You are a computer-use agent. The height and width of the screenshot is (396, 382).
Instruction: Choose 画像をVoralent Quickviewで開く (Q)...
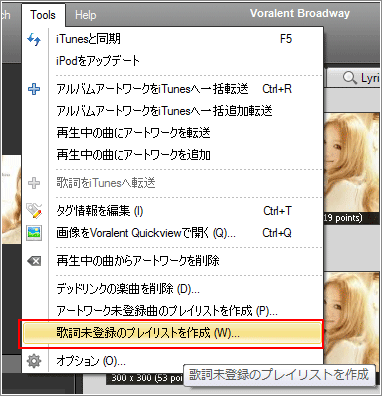pyautogui.click(x=173, y=233)
